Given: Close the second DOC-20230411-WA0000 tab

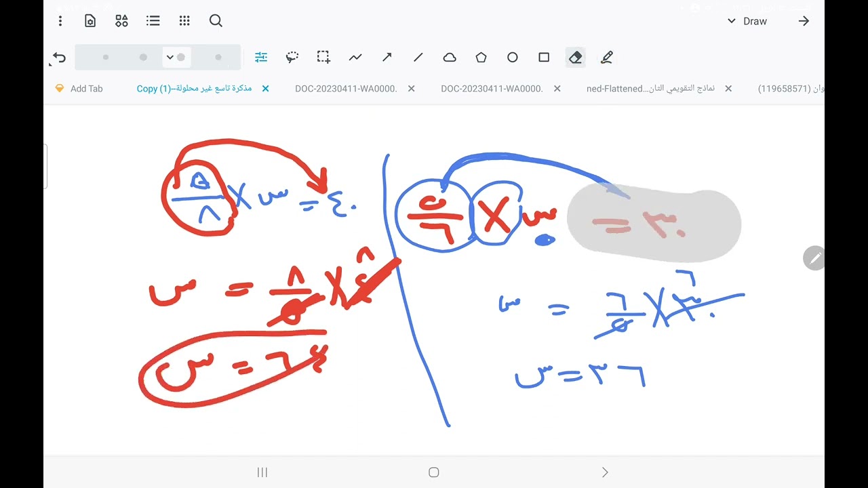Looking at the screenshot, I should pyautogui.click(x=557, y=89).
